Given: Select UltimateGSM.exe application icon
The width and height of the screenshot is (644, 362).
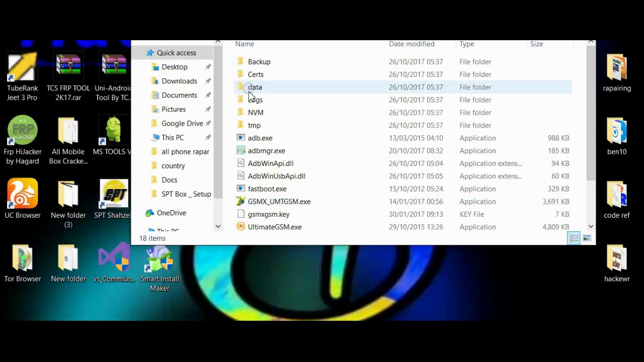Looking at the screenshot, I should pos(241,227).
